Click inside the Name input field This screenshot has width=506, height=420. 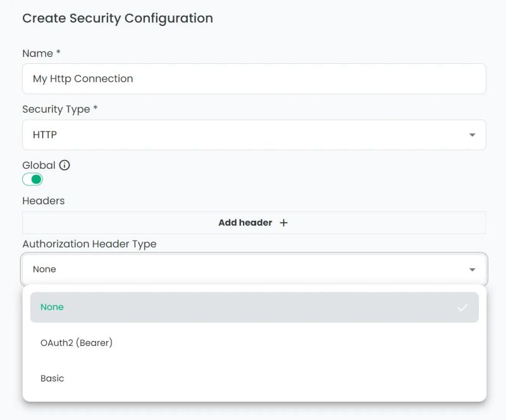[253, 78]
